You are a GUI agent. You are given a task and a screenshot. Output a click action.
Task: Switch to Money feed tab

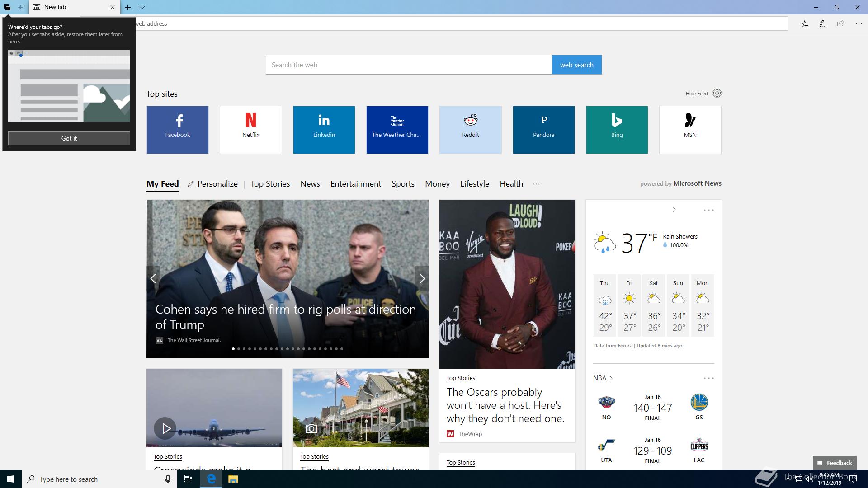[x=437, y=184]
